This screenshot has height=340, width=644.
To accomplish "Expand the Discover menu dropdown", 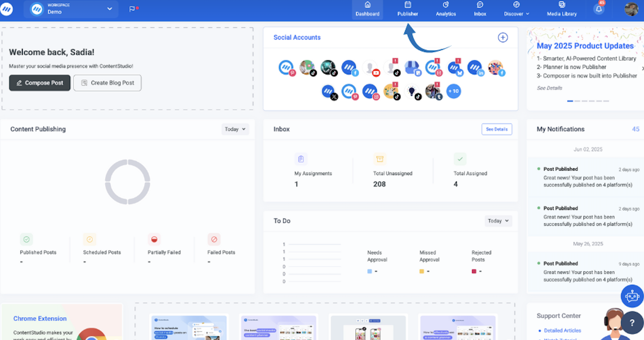I will [x=516, y=9].
